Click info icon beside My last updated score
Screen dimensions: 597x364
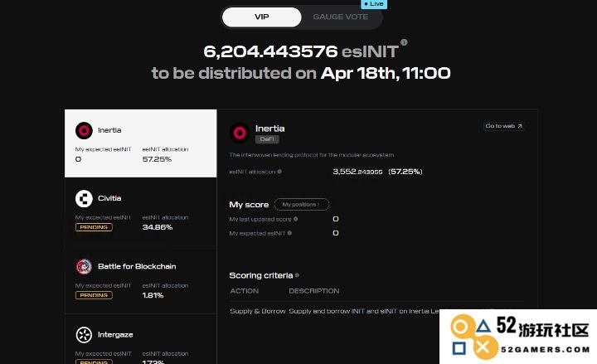pyautogui.click(x=296, y=219)
